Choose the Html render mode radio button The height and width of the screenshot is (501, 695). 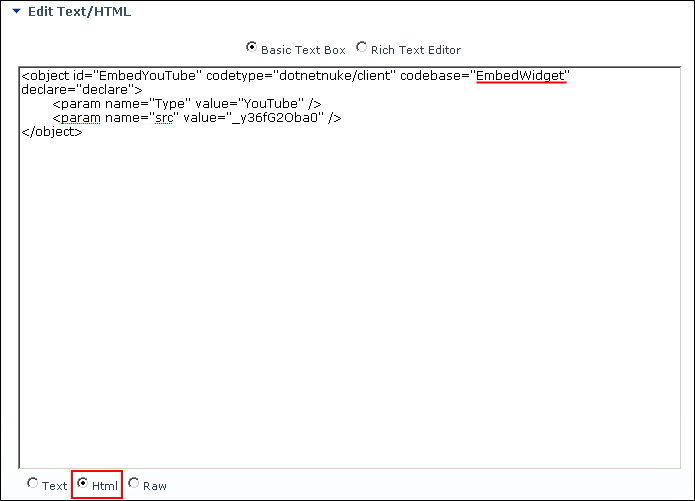pos(82,483)
